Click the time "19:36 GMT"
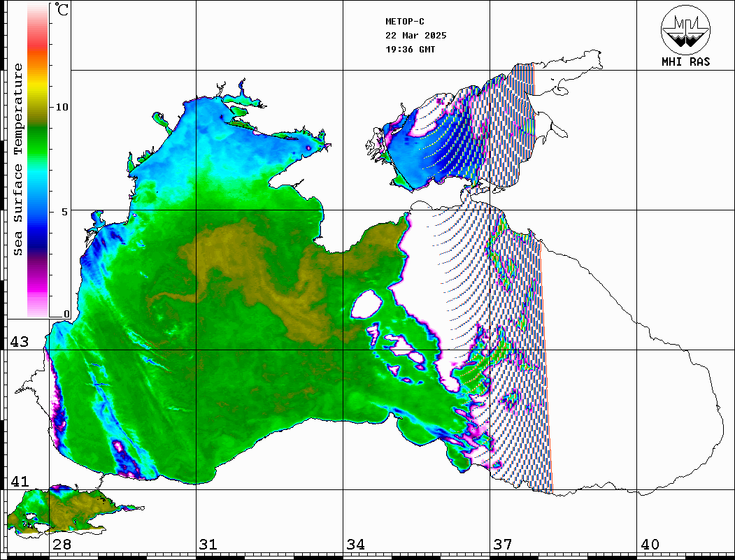Viewport: 735px width, 560px height. point(410,49)
